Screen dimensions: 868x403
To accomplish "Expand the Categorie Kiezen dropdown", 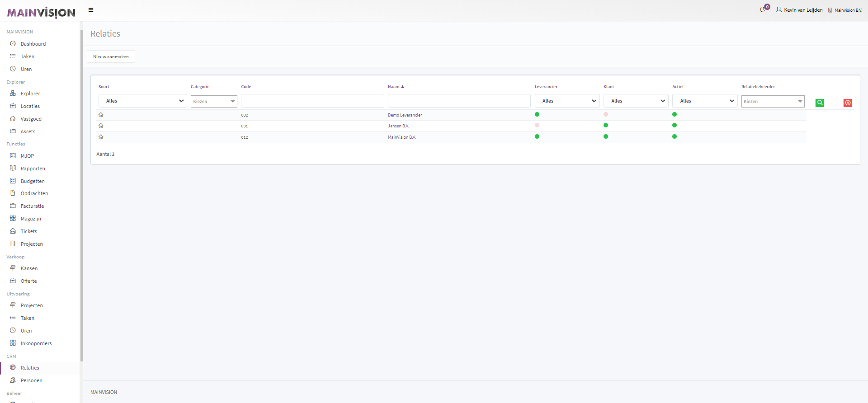I will 214,101.
